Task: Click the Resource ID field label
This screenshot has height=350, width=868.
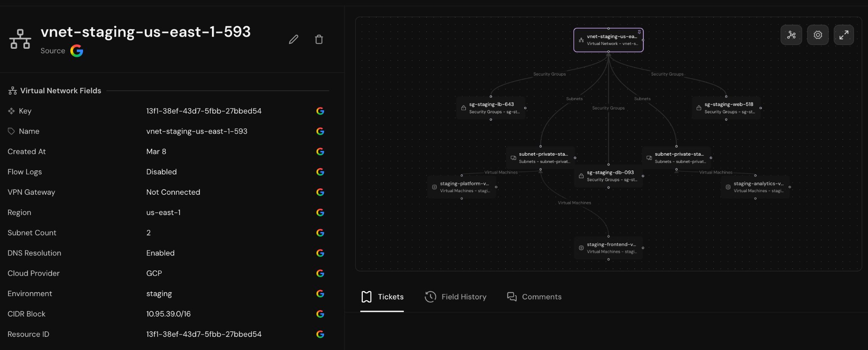Action: pos(28,334)
